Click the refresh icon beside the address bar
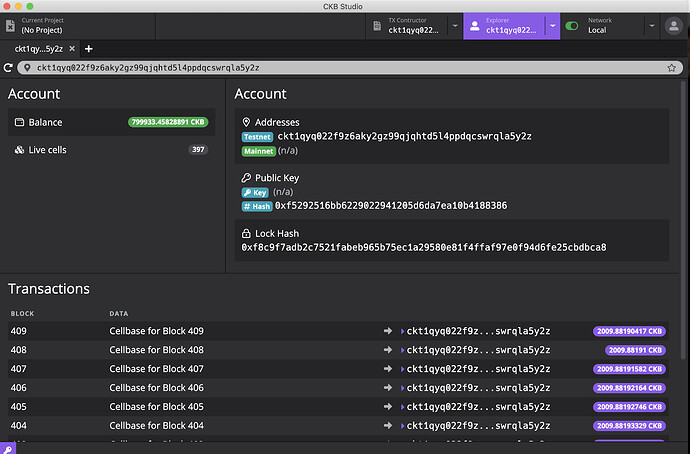This screenshot has width=690, height=454. coord(8,68)
